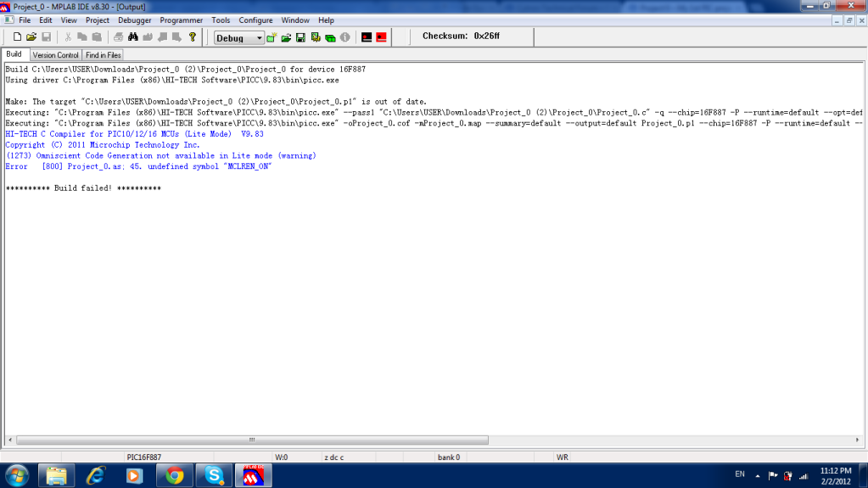Click the Build for device 16F887 line
This screenshot has height=488, width=868.
click(186, 70)
